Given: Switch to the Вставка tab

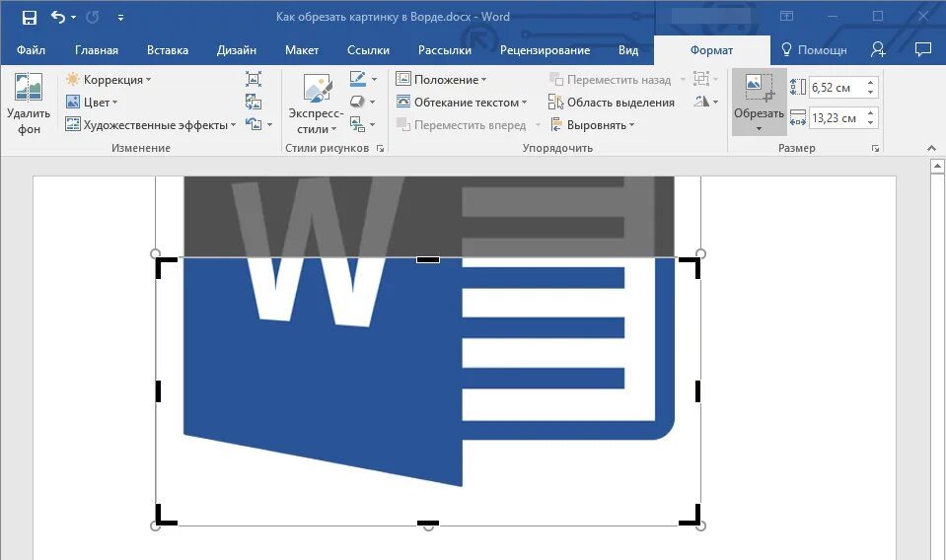Looking at the screenshot, I should click(167, 50).
